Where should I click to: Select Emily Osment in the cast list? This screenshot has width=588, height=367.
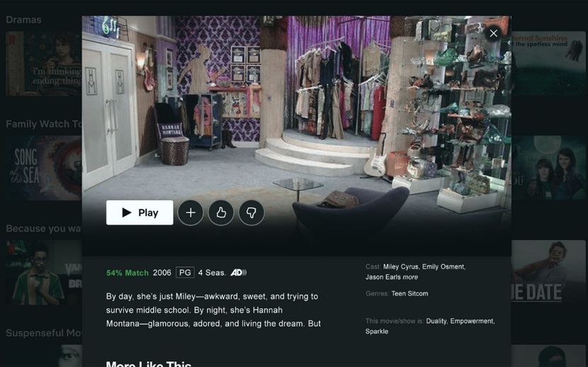(x=443, y=267)
